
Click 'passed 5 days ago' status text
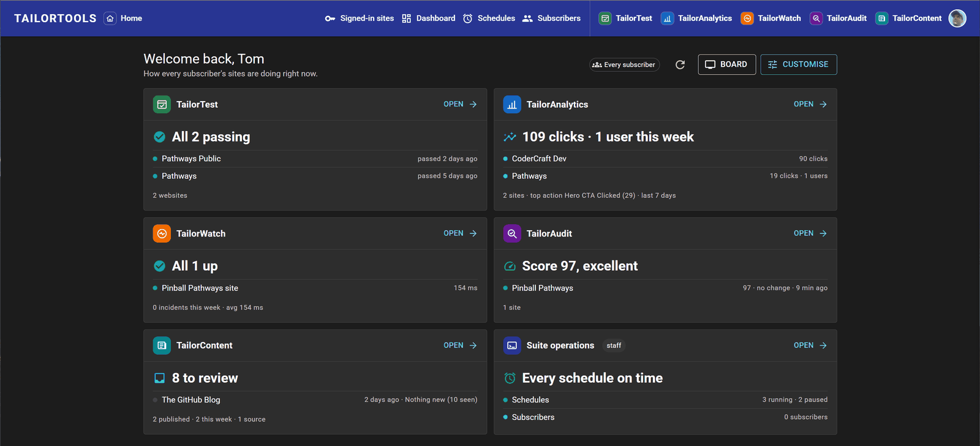pyautogui.click(x=447, y=176)
